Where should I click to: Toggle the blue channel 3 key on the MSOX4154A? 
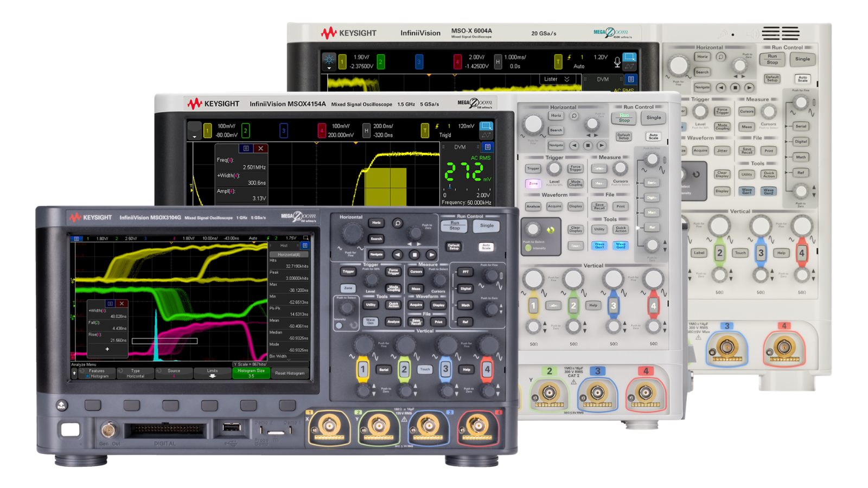click(614, 306)
